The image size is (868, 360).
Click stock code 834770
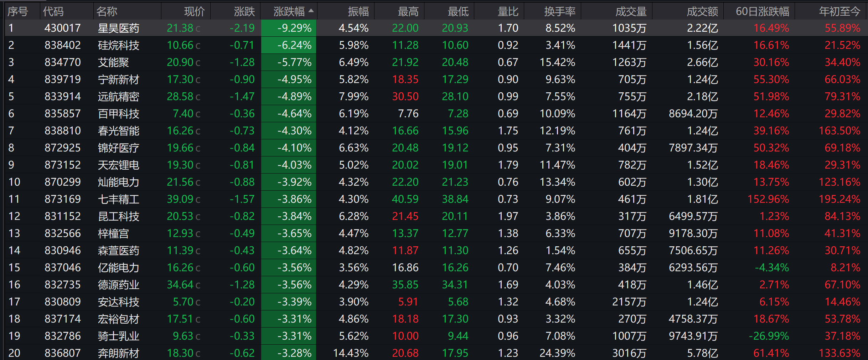point(63,62)
